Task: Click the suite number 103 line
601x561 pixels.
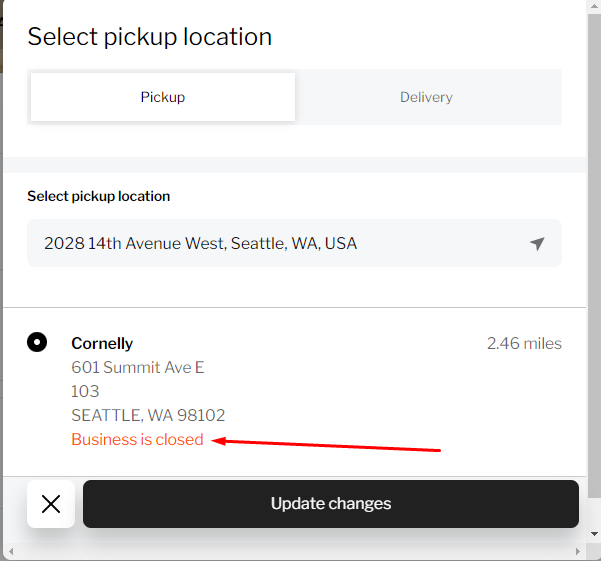Action: coord(85,391)
